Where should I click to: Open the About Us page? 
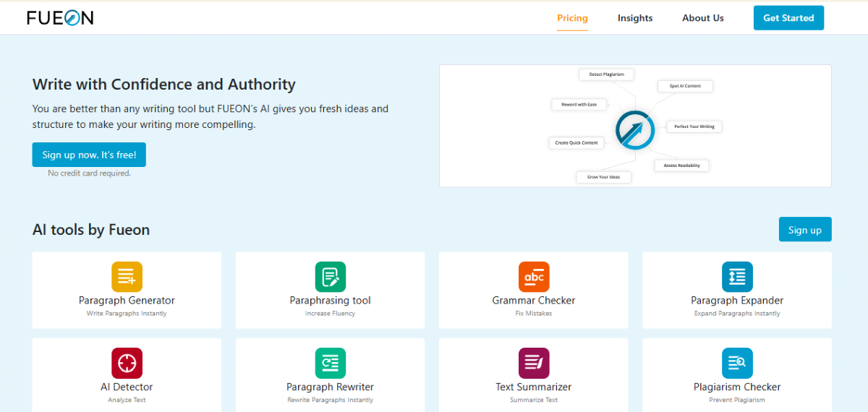(702, 18)
